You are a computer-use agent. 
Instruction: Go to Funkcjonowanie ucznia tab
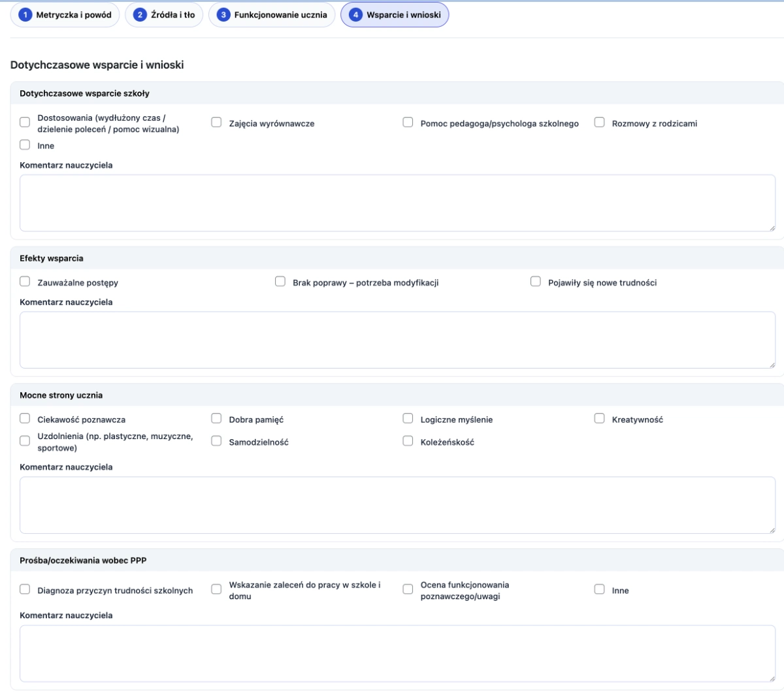click(x=272, y=15)
